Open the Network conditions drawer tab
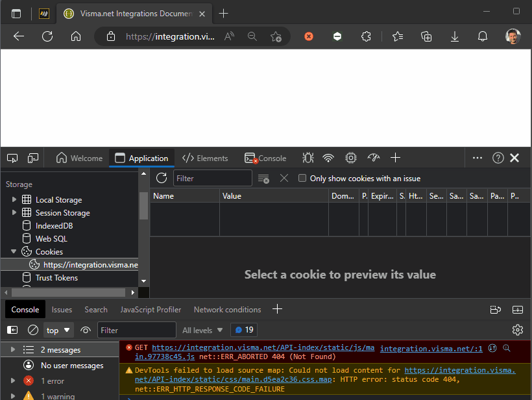 coord(227,310)
